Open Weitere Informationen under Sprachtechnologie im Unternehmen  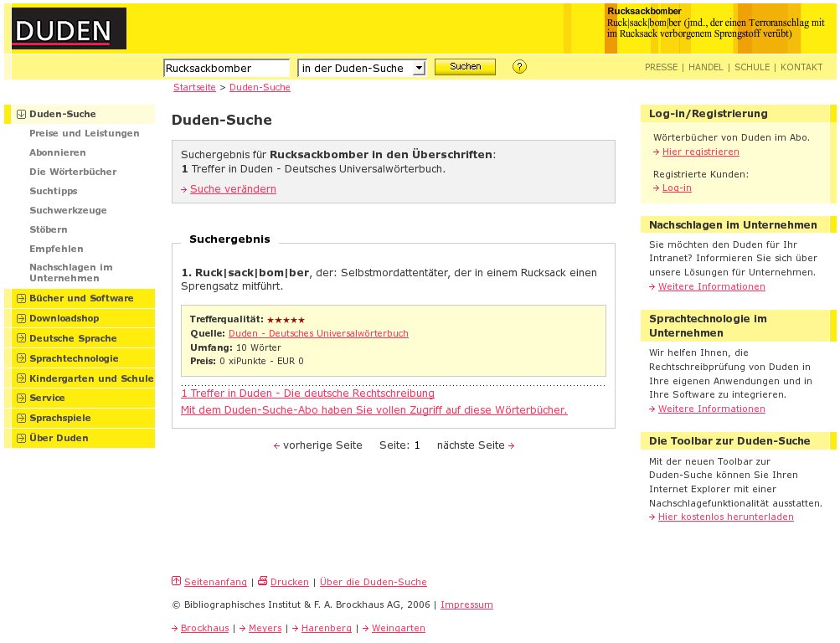click(711, 409)
